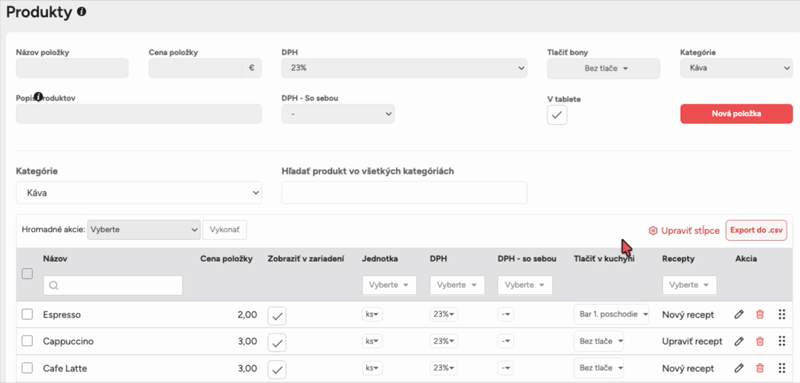Image resolution: width=800 pixels, height=383 pixels.
Task: Tick Cafe Latte row selection checkbox
Action: click(27, 368)
